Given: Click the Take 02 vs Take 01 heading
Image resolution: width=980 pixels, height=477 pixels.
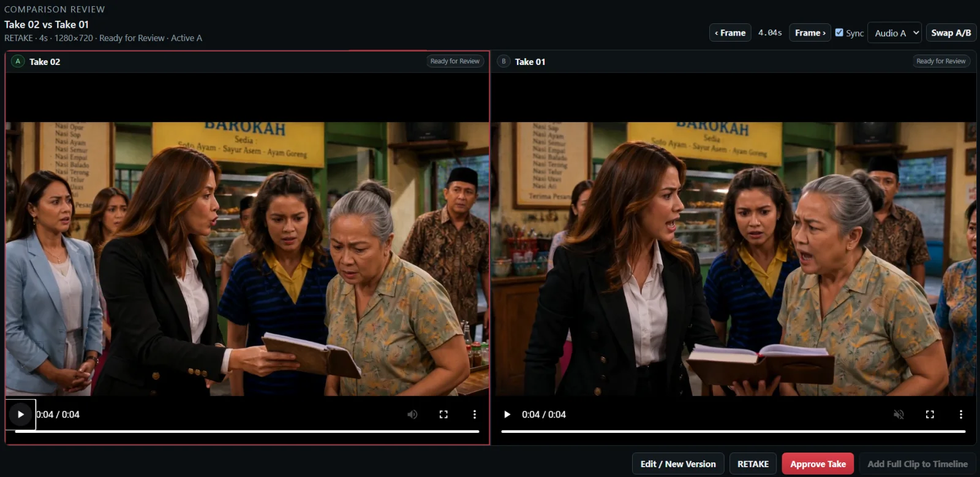Looking at the screenshot, I should click(47, 25).
